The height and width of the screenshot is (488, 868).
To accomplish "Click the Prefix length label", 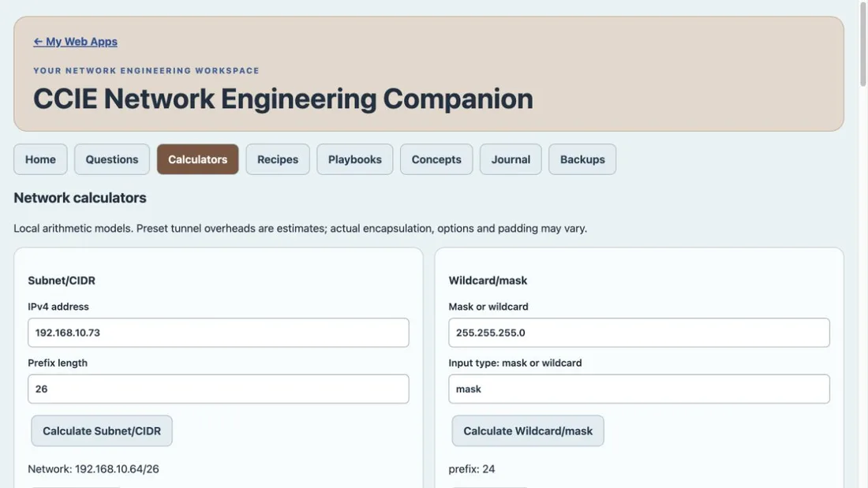I will tap(58, 363).
